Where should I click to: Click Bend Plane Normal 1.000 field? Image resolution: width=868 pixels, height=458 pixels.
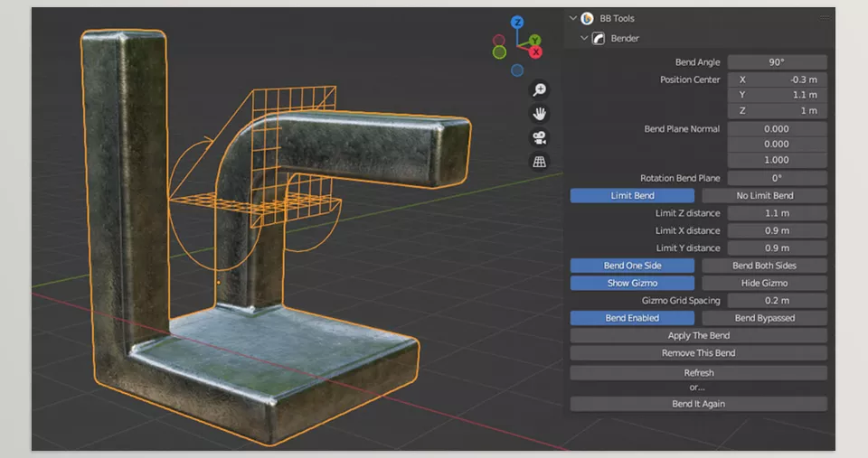point(778,160)
